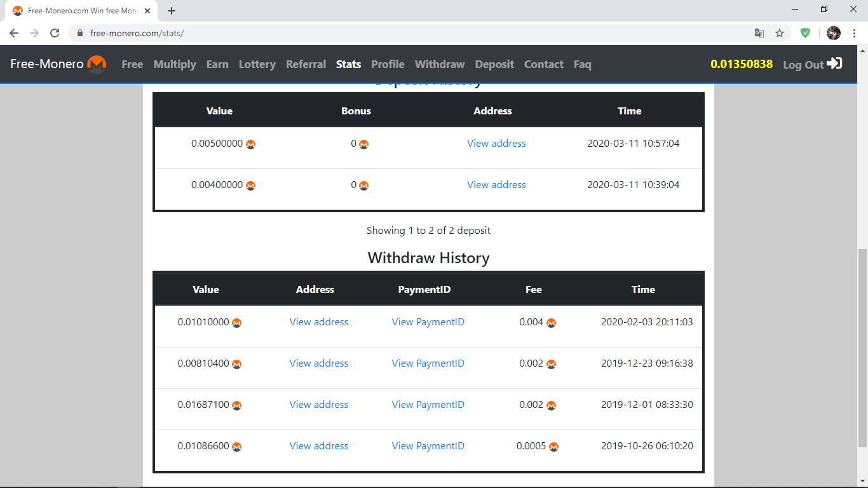
Task: Click Monero coin icon beside 0.00500000 deposit
Action: click(x=251, y=144)
